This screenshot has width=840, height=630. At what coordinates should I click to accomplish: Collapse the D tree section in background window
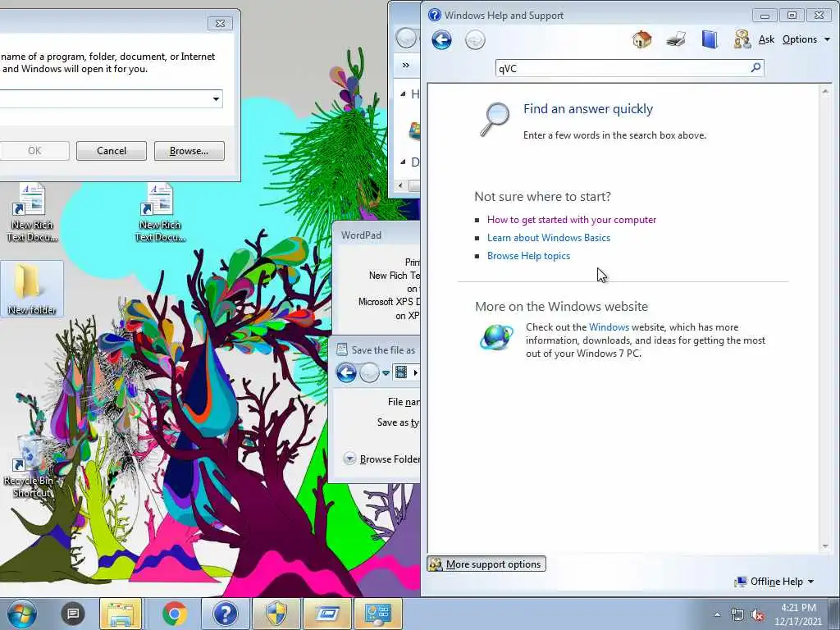tap(403, 162)
